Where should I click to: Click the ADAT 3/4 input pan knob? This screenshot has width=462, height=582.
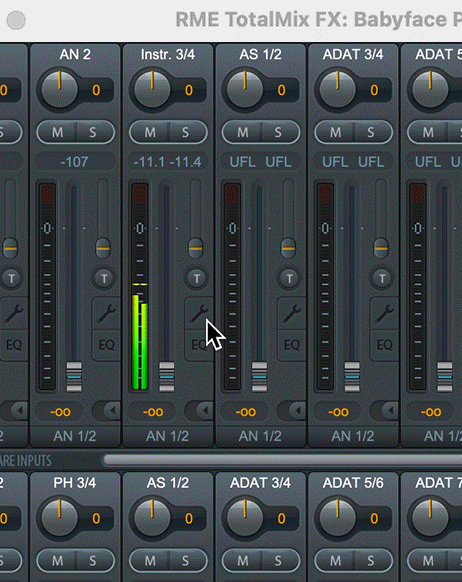(338, 89)
